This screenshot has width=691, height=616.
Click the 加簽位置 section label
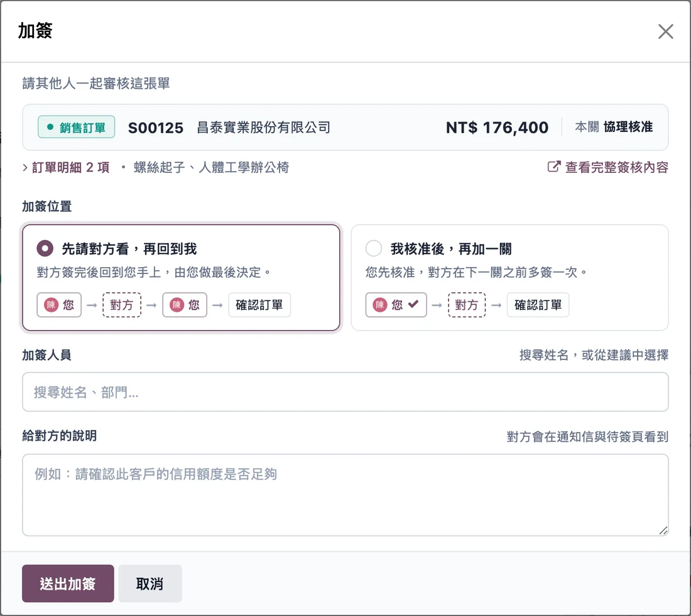(x=46, y=206)
